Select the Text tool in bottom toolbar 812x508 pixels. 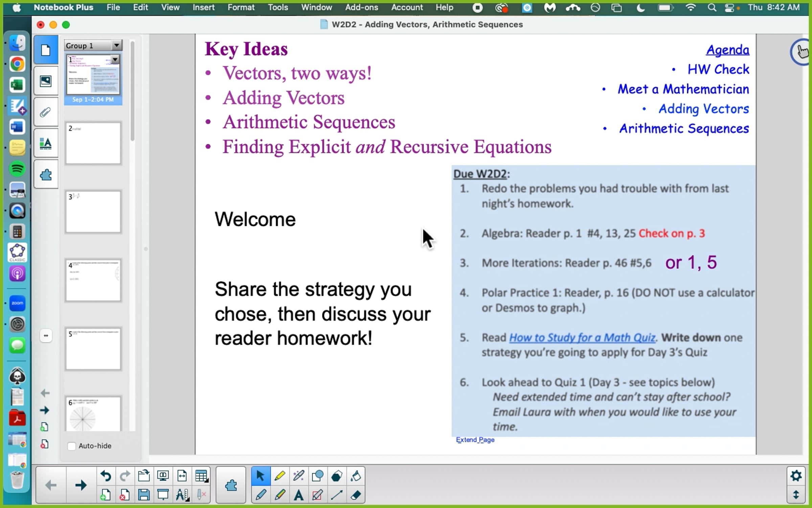point(298,495)
